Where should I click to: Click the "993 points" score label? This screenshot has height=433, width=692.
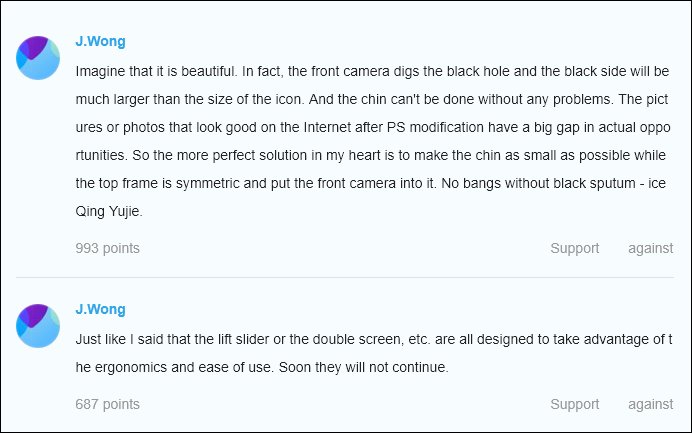tap(107, 248)
